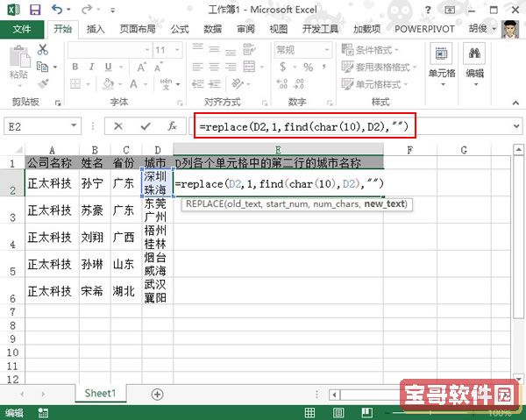Click the cell borders icon
The width and height of the screenshot is (526, 420).
tap(75, 83)
